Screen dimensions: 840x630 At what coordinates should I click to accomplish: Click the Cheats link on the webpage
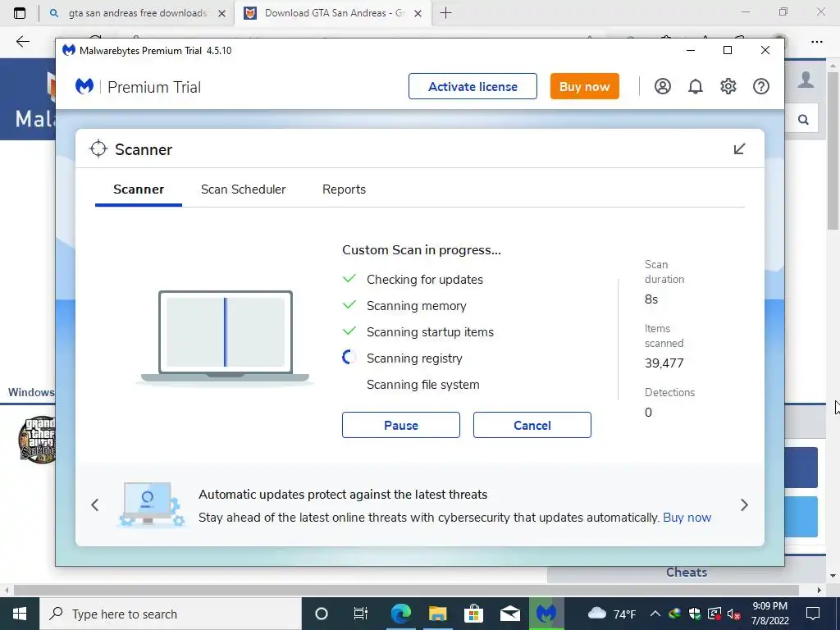[687, 572]
